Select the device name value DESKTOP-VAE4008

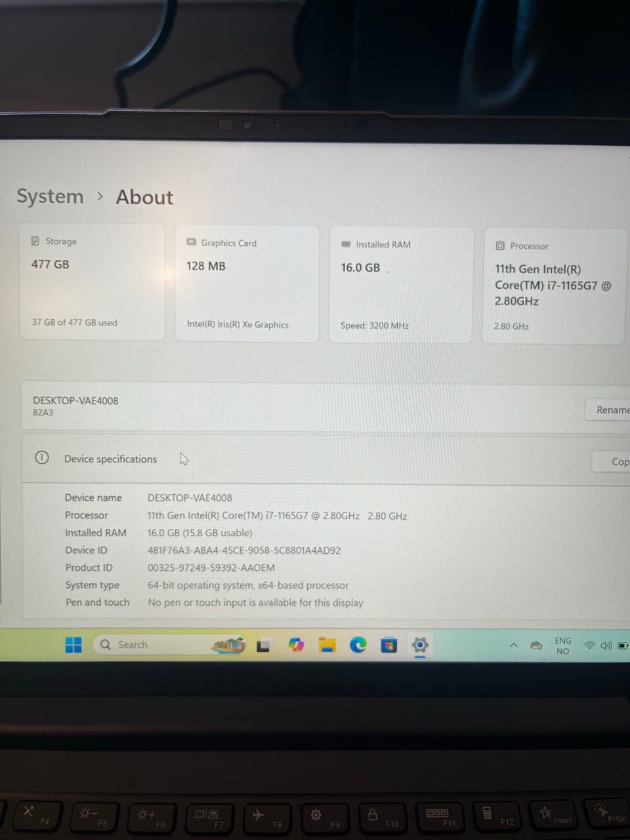click(x=190, y=497)
